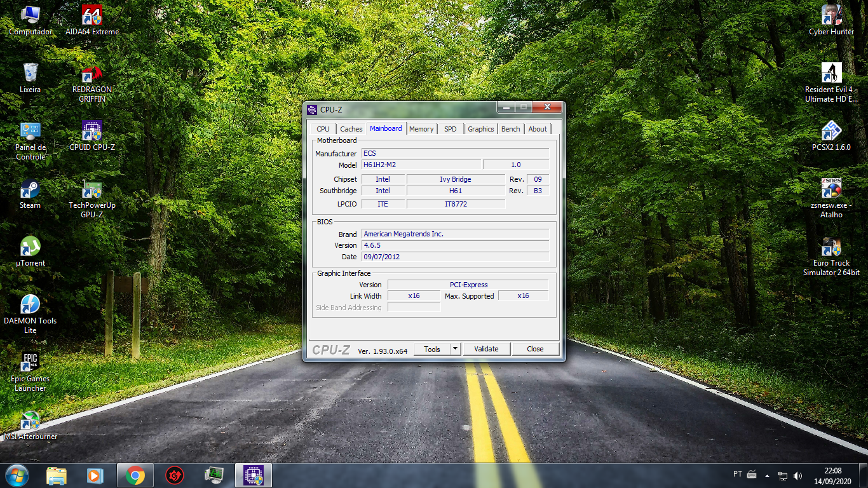This screenshot has height=488, width=868.
Task: Click the BIOS date 09/07/2012 field
Action: [x=455, y=257]
